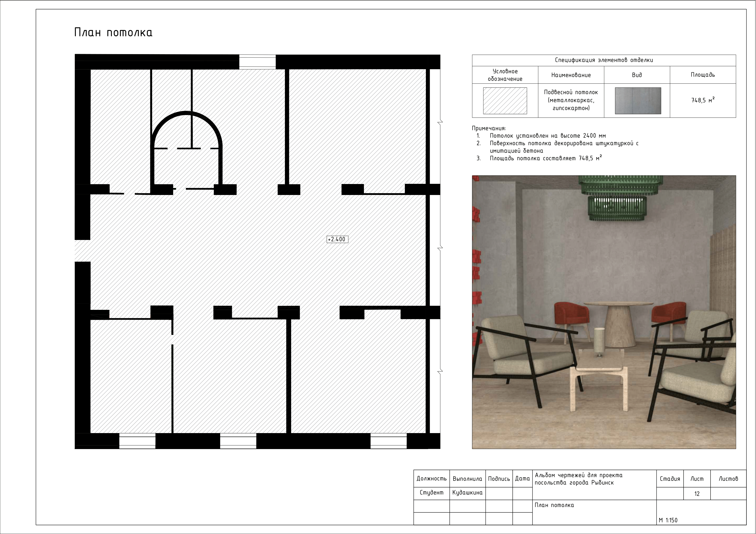Click the 'Спецификация элементов отделки' table header
Screen dimensions: 756x534
(604, 60)
